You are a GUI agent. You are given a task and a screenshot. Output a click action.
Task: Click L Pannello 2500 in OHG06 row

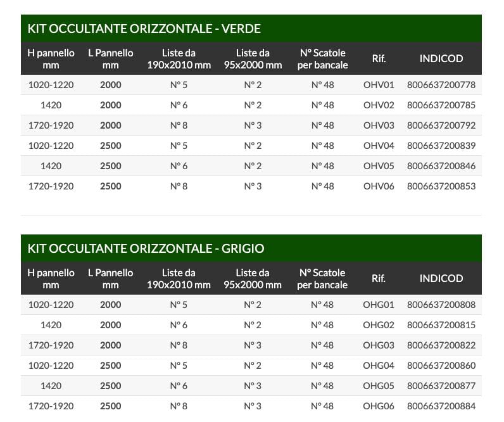point(111,406)
